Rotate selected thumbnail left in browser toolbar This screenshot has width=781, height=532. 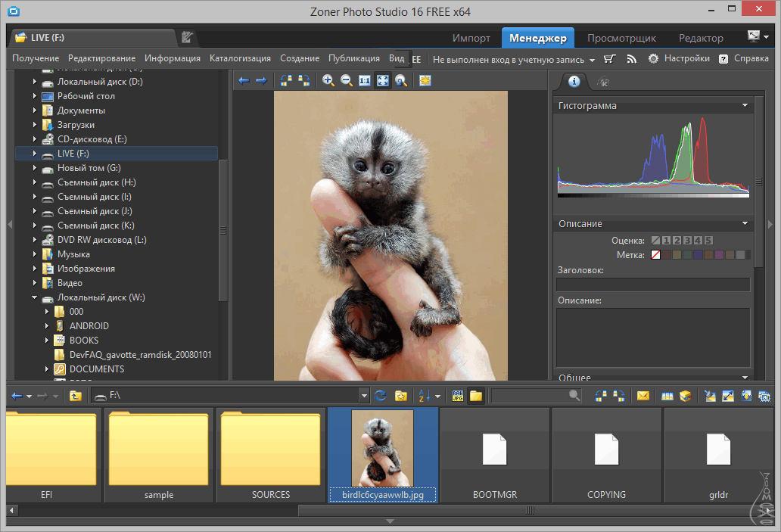tap(601, 396)
